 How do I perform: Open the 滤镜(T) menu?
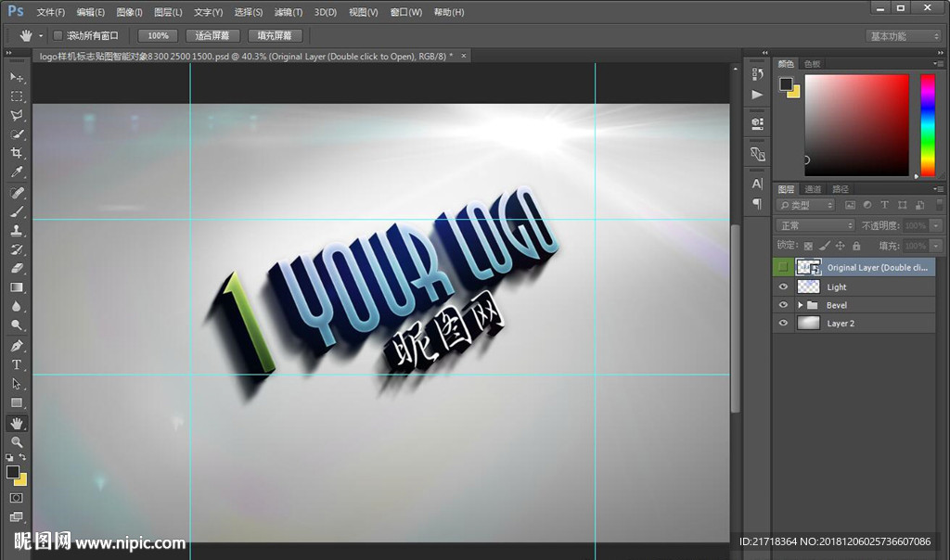[x=288, y=12]
